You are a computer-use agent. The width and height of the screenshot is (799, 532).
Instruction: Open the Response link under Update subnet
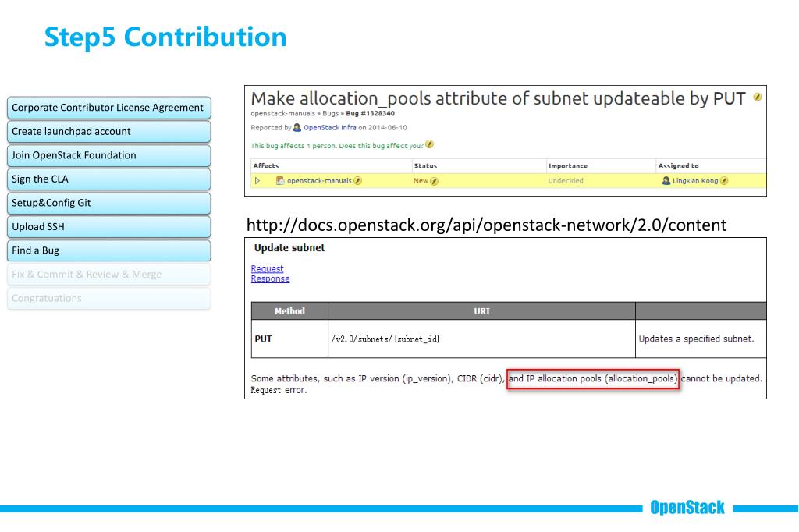coord(270,278)
